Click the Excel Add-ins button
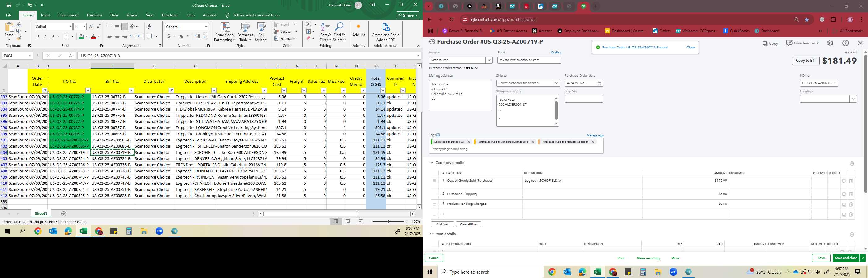 [x=359, y=30]
